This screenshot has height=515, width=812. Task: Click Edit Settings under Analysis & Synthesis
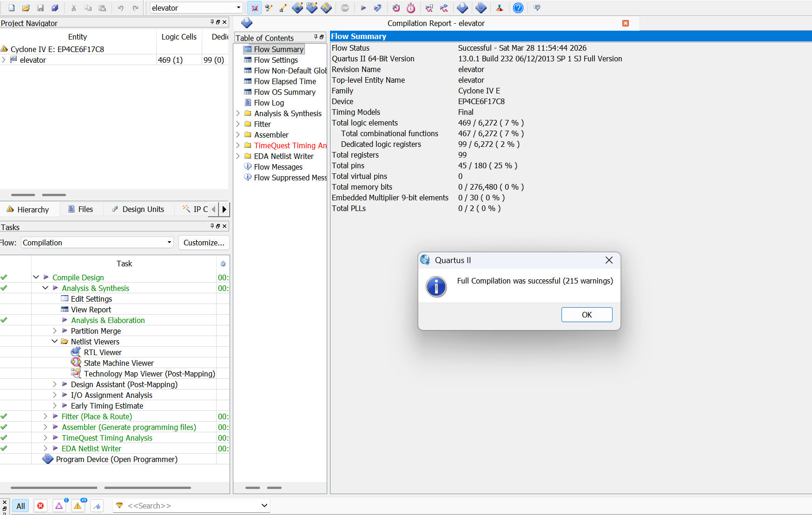91,299
